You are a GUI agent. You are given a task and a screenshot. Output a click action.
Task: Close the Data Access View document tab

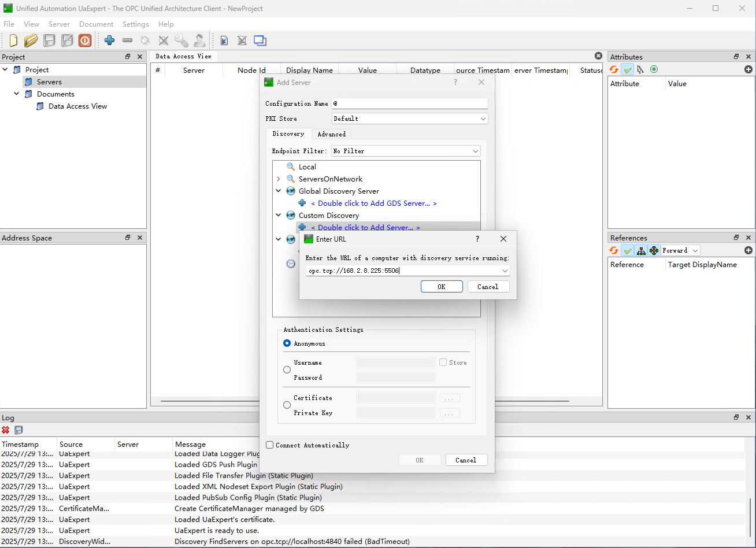pos(598,56)
